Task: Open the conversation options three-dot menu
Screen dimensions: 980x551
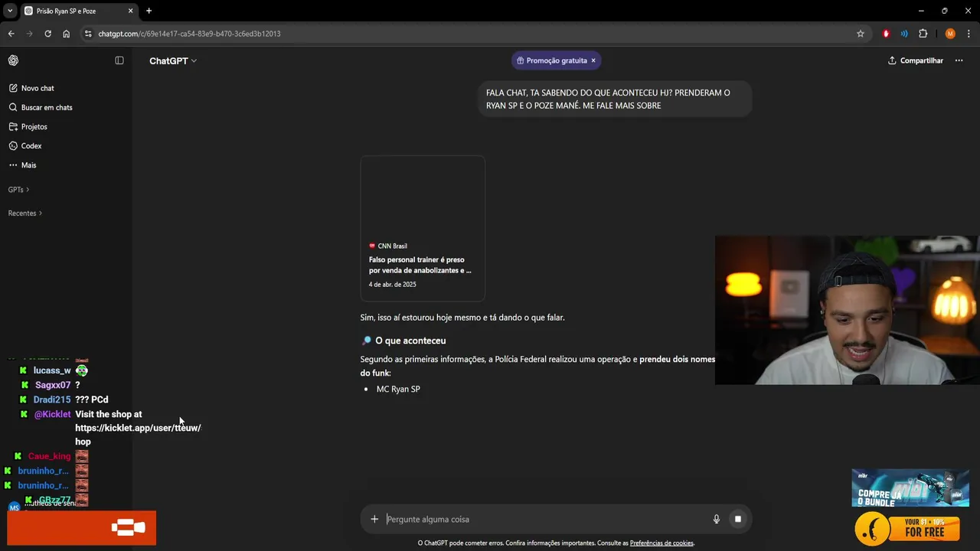Action: click(x=959, y=60)
